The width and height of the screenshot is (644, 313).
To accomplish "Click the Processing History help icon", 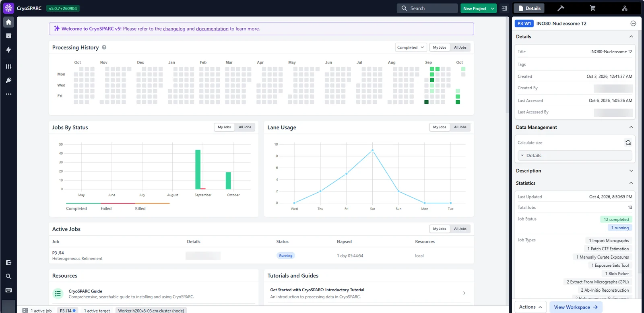I will (104, 47).
